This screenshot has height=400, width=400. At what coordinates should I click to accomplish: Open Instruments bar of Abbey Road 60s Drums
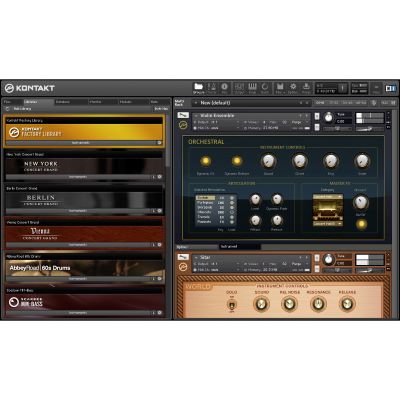click(79, 279)
